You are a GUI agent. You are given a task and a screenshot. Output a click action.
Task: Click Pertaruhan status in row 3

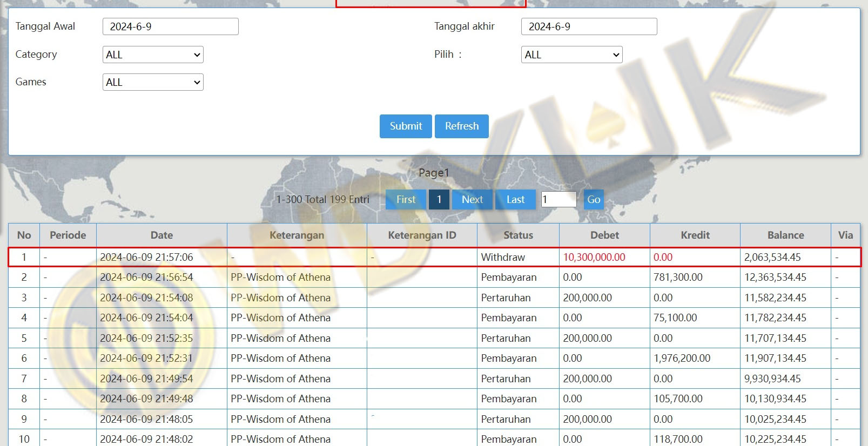pos(506,298)
